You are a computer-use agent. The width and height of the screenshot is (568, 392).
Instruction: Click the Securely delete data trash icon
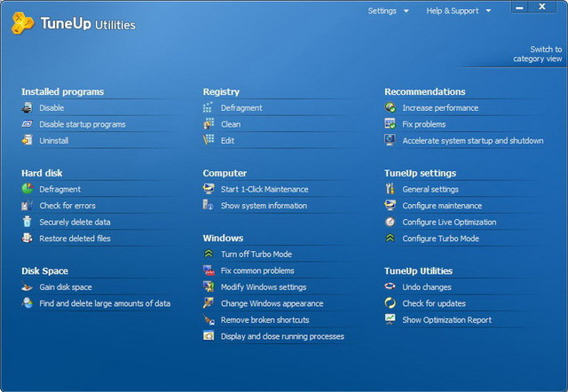click(x=28, y=222)
